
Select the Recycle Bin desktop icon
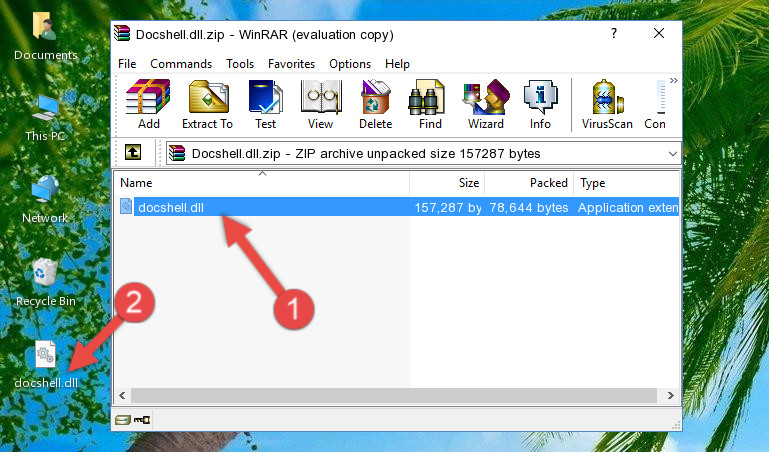[x=46, y=283]
